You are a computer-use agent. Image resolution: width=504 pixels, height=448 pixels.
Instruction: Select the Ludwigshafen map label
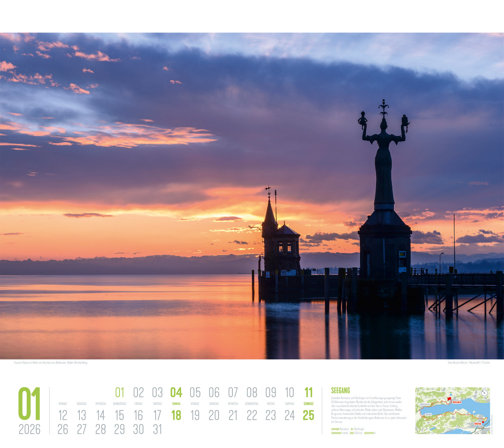[424, 404]
